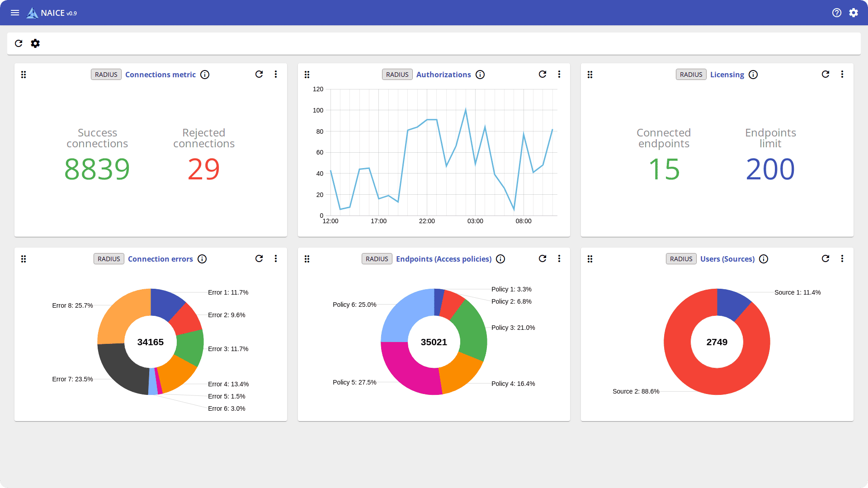Open Authorizations widget three-dot menu
The height and width of the screenshot is (488, 868).
[559, 74]
